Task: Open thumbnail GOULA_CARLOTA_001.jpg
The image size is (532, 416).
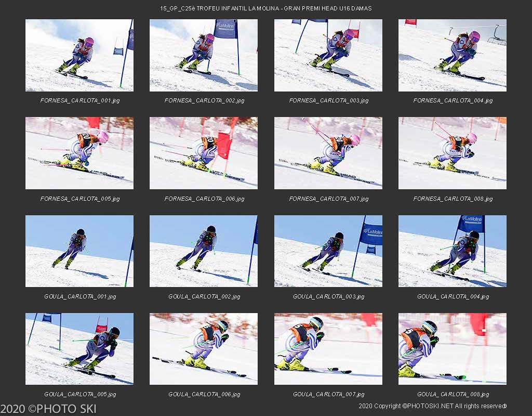Action: 79,251
